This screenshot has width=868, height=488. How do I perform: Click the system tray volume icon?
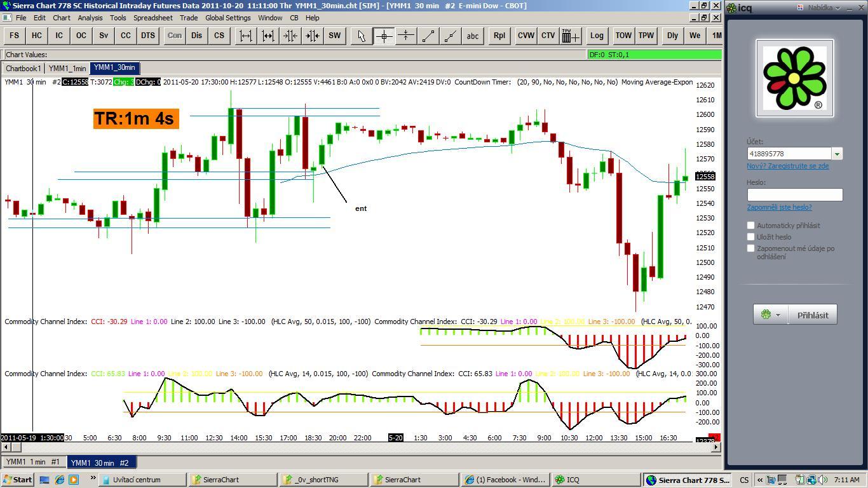click(x=823, y=480)
